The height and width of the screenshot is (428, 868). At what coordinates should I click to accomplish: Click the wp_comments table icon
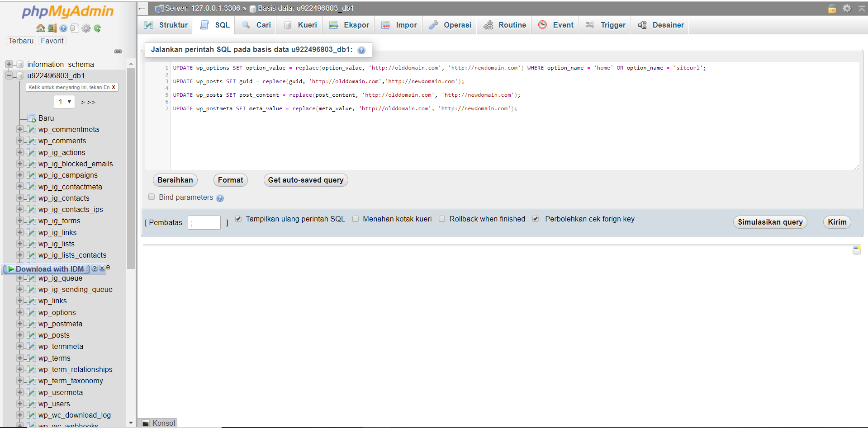(31, 141)
